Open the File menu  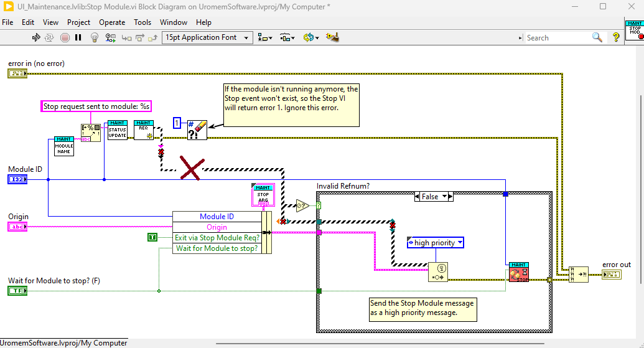pos(7,22)
